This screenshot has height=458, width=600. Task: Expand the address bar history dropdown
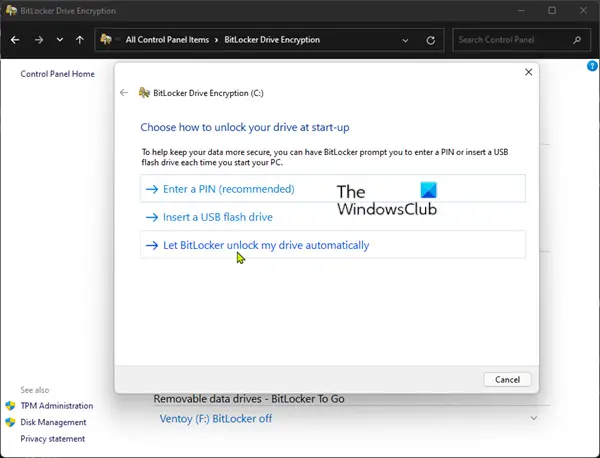pyautogui.click(x=405, y=40)
